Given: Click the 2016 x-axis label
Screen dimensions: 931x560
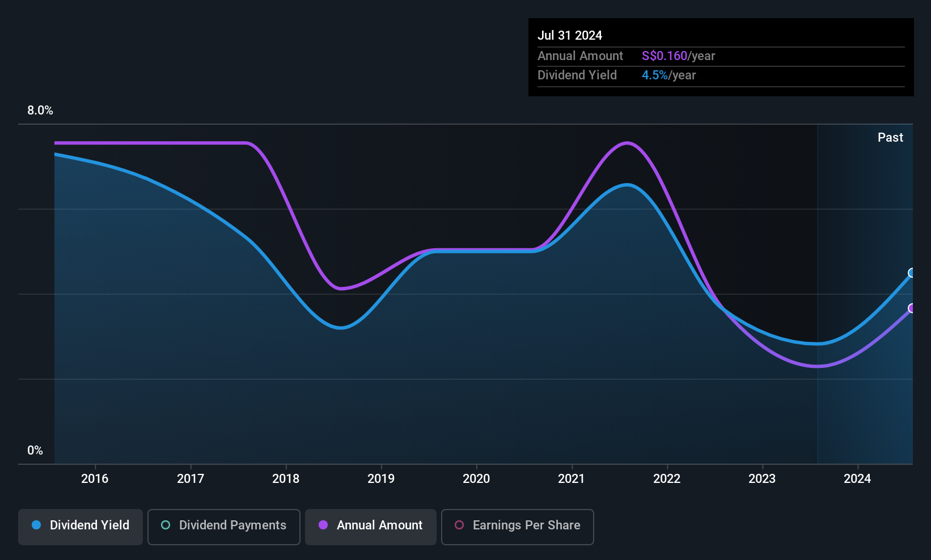Looking at the screenshot, I should click(95, 478).
